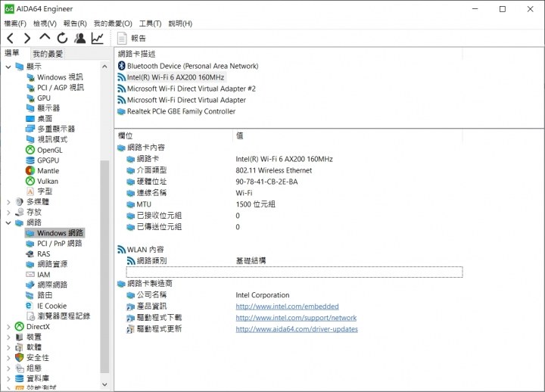
Task: Select Intel(R) Wi-Fi 6 AX200 adapter row
Action: pos(171,77)
